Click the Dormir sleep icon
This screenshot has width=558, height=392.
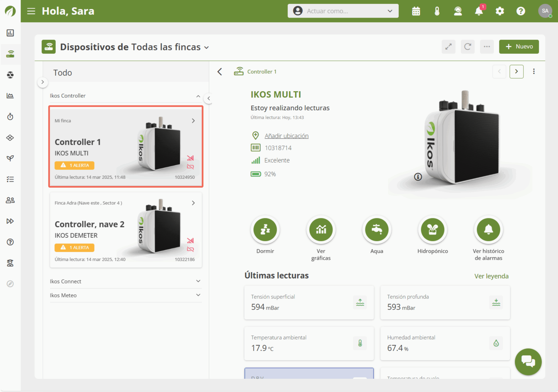pyautogui.click(x=265, y=229)
